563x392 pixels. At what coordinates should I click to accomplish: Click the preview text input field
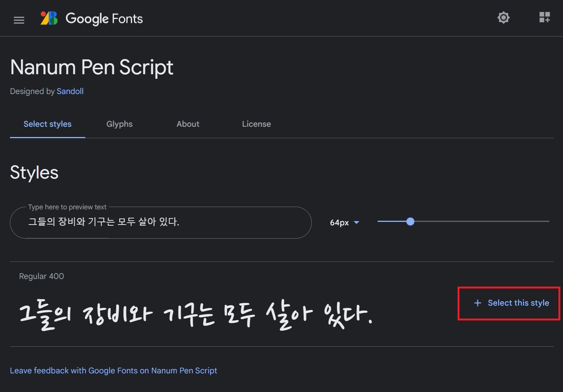click(161, 223)
